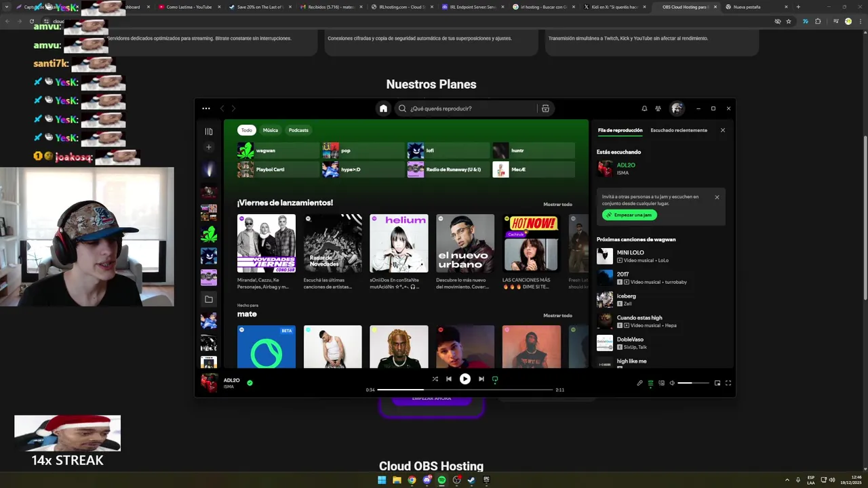Open the lofi playlist shortcut
This screenshot has width=868, height=488.
pos(448,150)
